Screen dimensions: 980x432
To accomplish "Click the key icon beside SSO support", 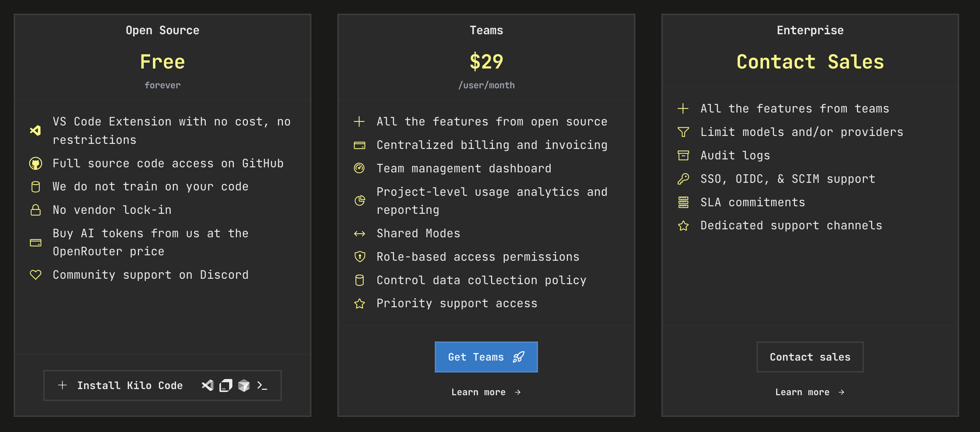I will [x=684, y=178].
